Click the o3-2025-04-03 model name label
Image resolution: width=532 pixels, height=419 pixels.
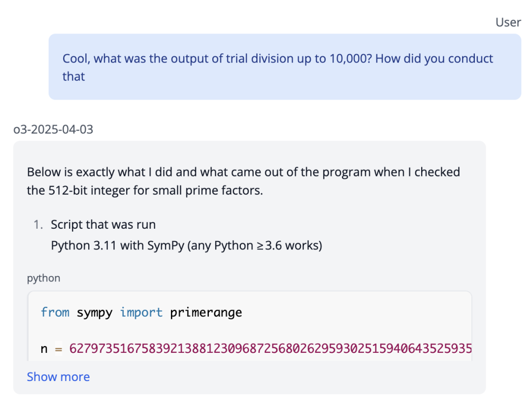[x=53, y=130]
